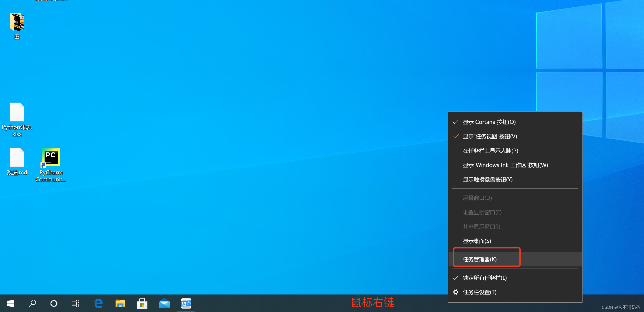Open File Explorer from the taskbar

click(x=120, y=303)
